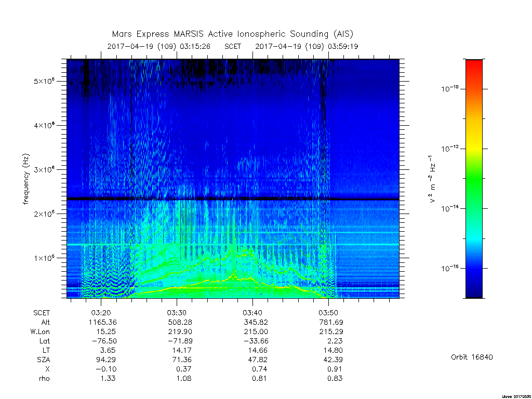The image size is (532, 399).
Task: Click the green region of the color bar
Action: point(474,183)
